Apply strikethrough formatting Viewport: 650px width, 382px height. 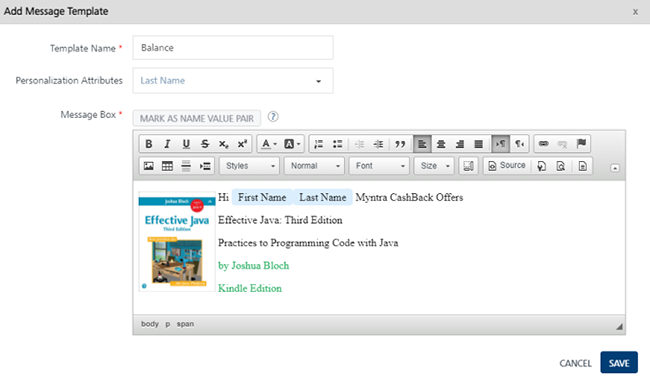(205, 144)
